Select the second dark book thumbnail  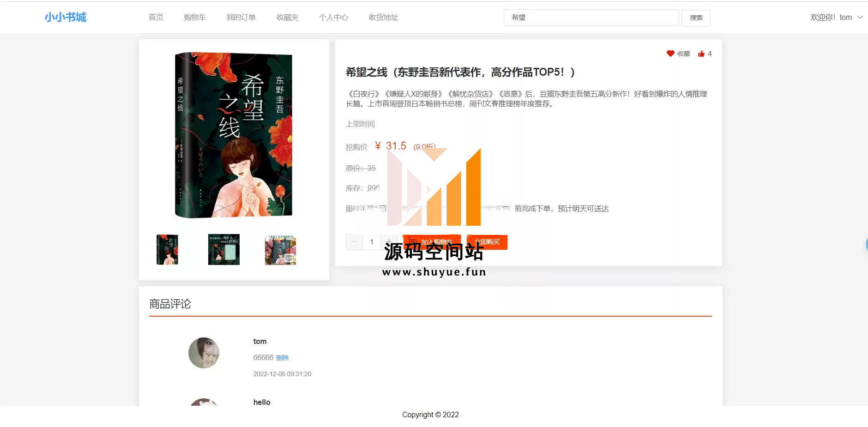coord(224,249)
